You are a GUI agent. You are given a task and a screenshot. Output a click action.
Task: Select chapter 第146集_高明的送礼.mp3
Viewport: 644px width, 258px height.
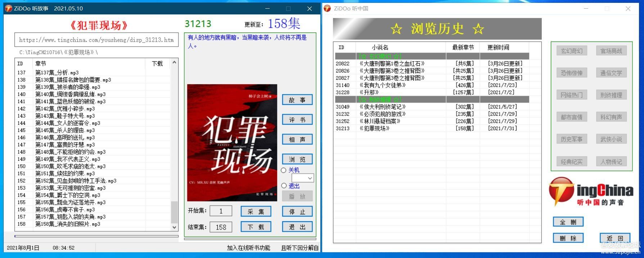pyautogui.click(x=93, y=137)
